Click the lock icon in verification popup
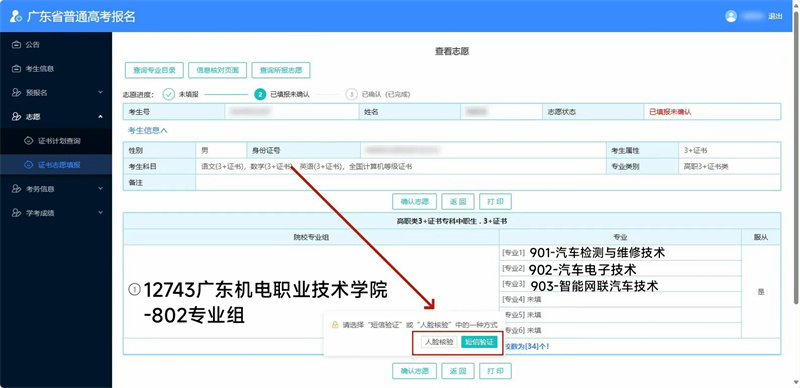The image size is (800, 388). [335, 325]
